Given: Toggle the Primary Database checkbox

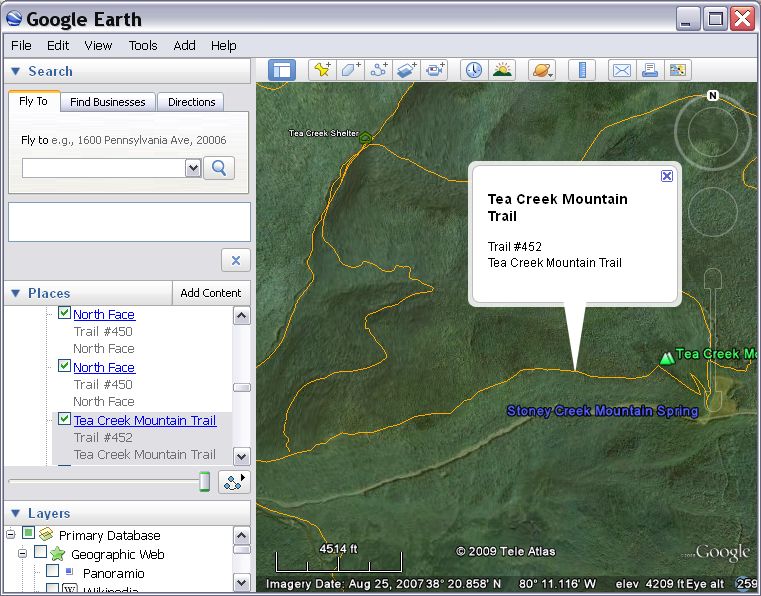Looking at the screenshot, I should click(x=28, y=533).
